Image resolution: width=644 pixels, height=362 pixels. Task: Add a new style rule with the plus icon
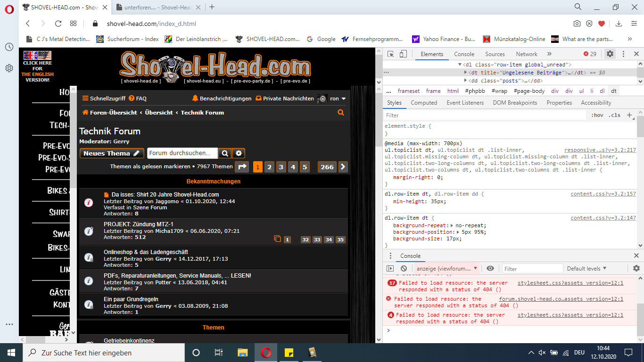629,115
